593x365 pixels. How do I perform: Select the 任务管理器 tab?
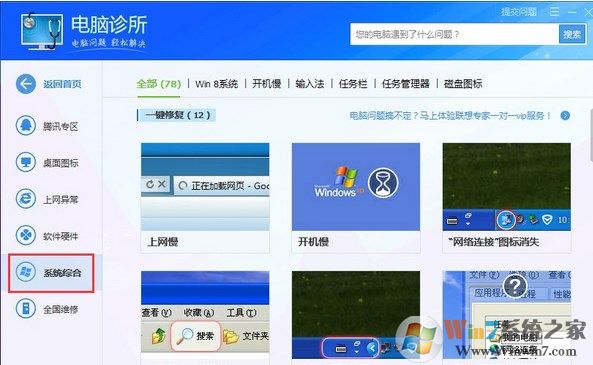tap(405, 84)
